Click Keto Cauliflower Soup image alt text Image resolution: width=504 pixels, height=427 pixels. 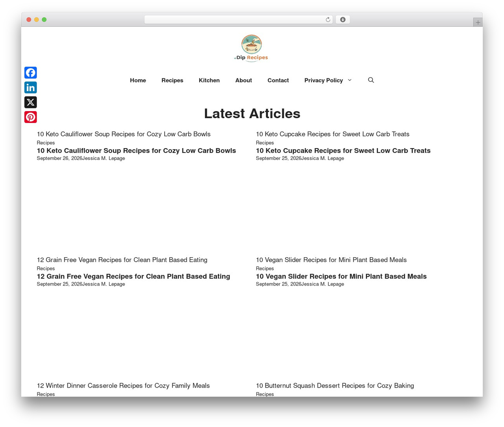pos(124,134)
